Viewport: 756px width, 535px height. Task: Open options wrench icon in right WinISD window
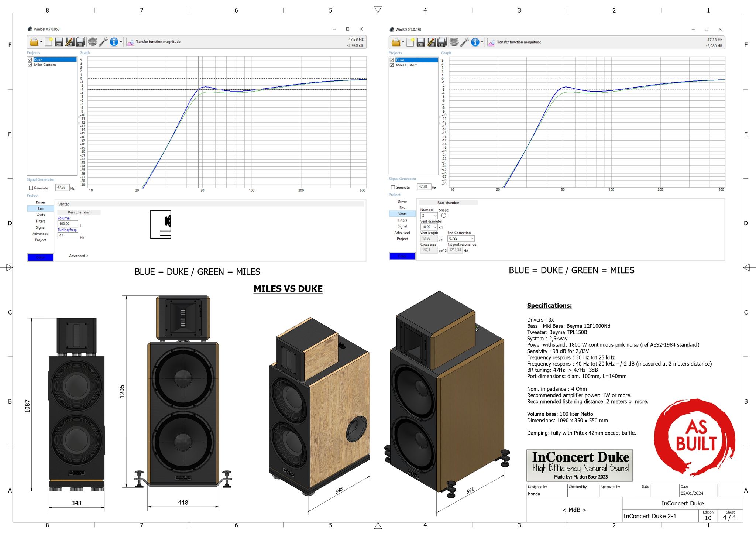coord(465,42)
